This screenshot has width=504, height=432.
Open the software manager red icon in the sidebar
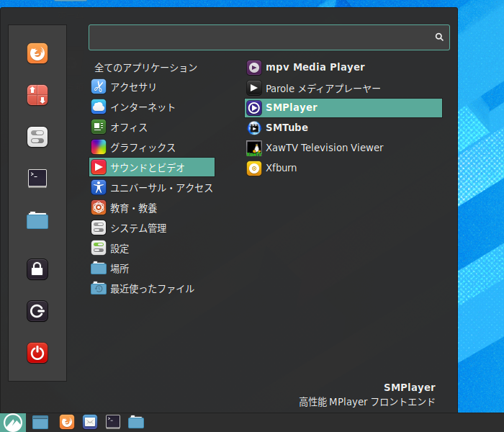37,95
